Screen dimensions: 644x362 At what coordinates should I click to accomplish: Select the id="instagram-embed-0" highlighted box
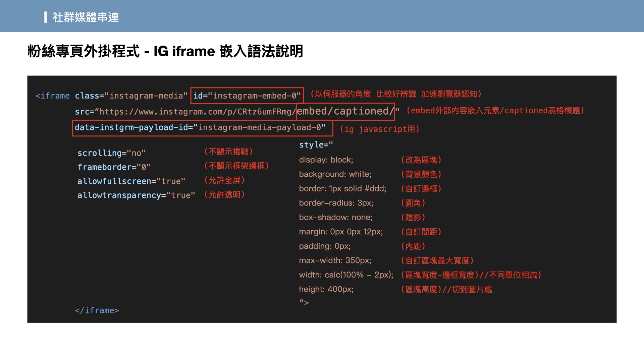[247, 96]
